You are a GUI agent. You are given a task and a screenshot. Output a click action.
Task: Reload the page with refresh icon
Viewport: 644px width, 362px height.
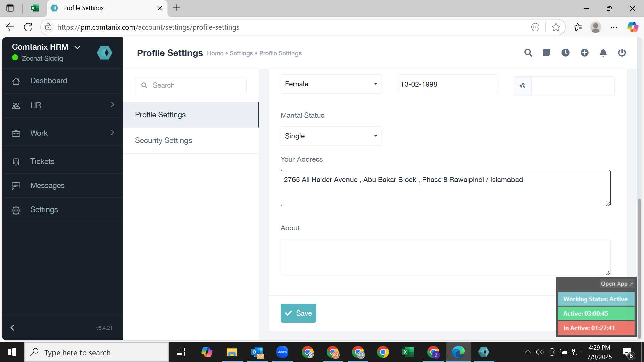[28, 27]
